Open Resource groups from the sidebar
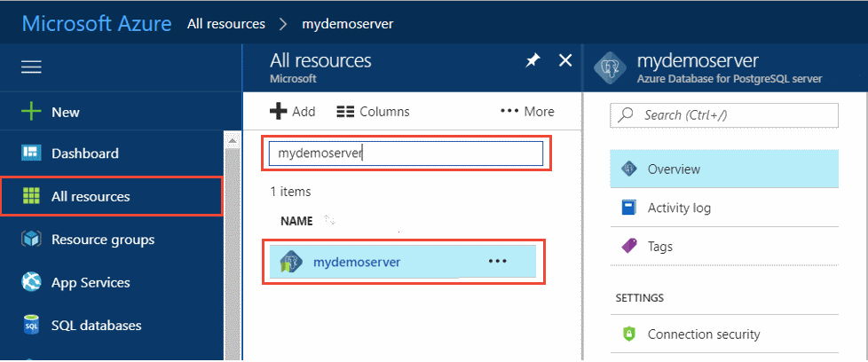Screen dimensions: 868x362 (x=111, y=240)
